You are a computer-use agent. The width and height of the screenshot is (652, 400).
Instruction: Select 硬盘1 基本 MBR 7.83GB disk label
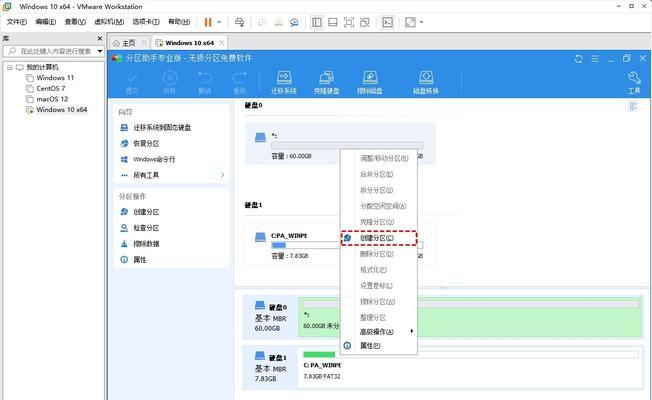pyautogui.click(x=271, y=367)
